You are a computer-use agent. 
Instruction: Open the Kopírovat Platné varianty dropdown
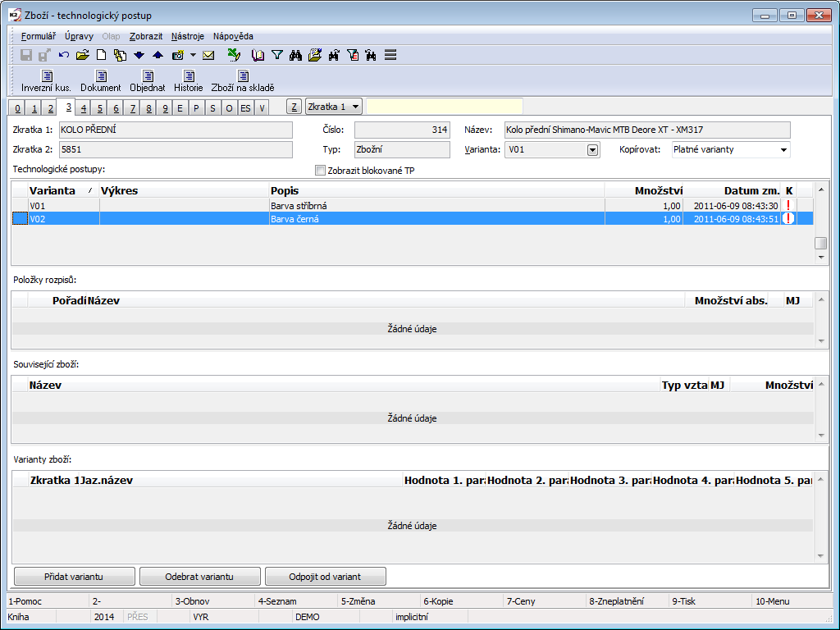784,150
